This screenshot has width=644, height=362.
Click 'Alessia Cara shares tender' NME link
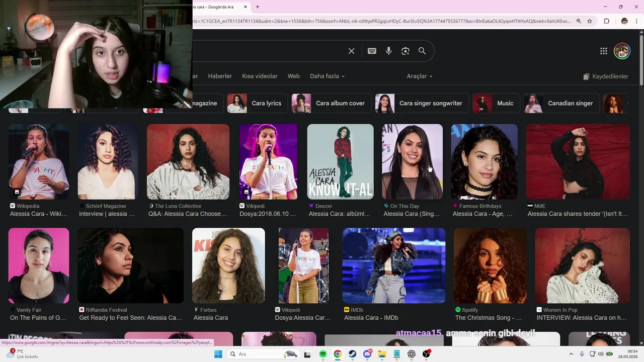(x=578, y=214)
